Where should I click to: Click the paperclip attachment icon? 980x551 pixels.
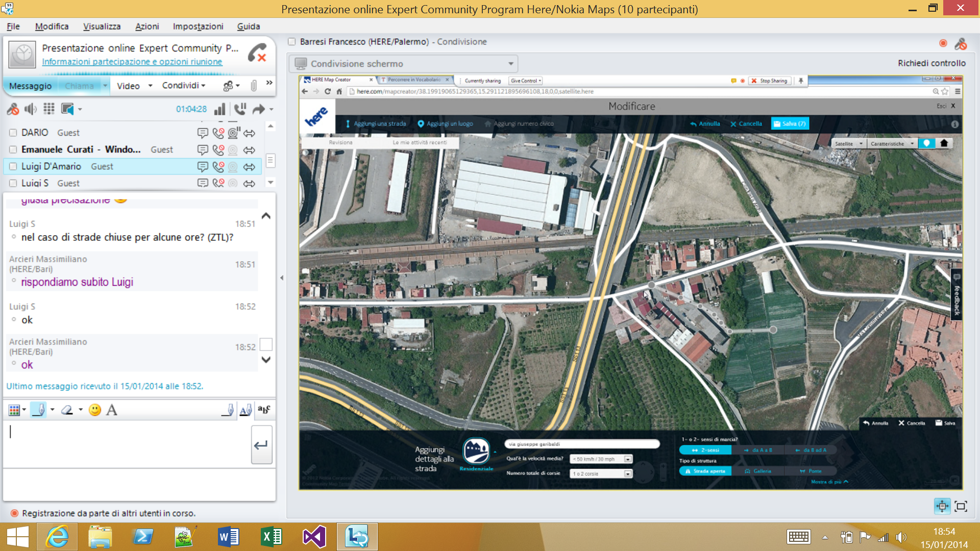pos(254,86)
